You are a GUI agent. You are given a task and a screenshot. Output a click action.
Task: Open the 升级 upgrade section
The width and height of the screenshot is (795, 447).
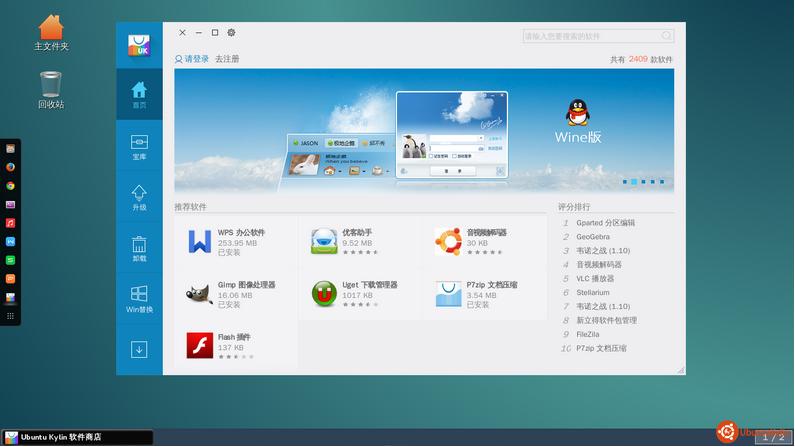pos(139,197)
